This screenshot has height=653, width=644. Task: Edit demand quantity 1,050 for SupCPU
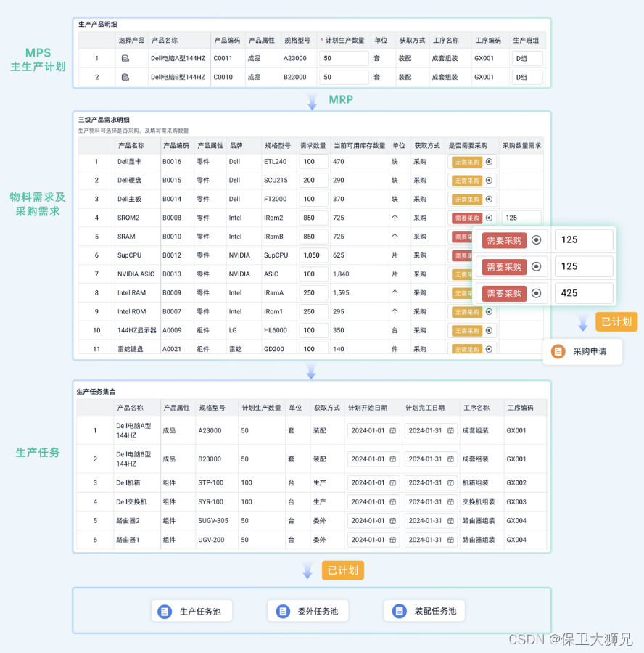coord(313,255)
